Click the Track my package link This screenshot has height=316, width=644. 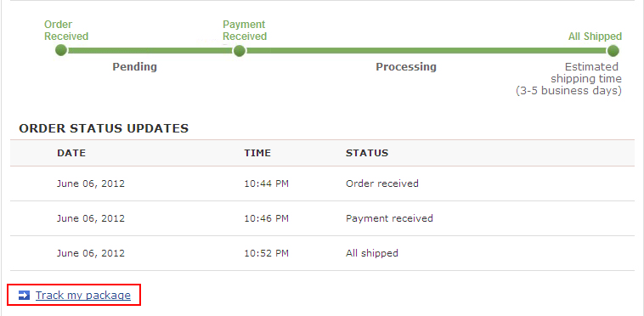[83, 295]
